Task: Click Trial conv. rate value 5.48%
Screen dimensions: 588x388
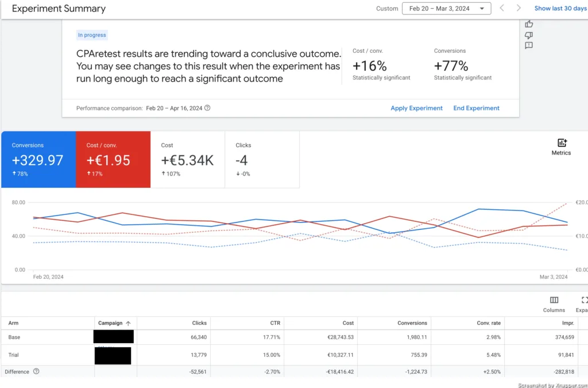Action: pos(493,355)
